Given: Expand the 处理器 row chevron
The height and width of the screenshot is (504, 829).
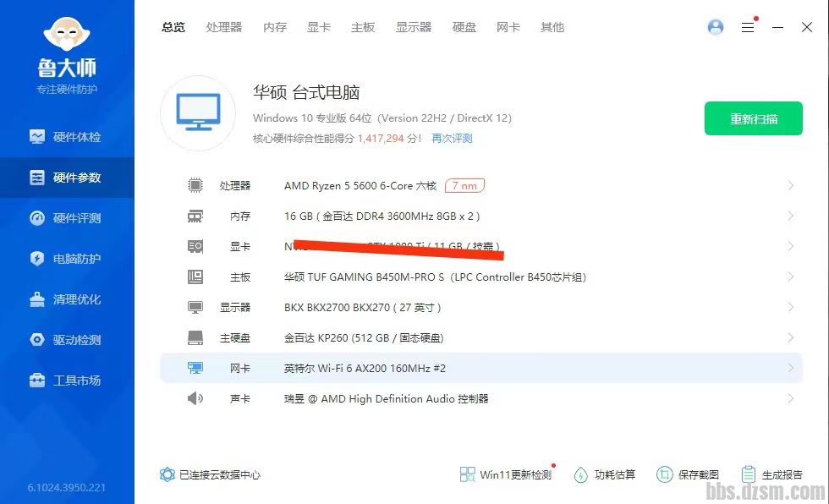Looking at the screenshot, I should click(790, 185).
